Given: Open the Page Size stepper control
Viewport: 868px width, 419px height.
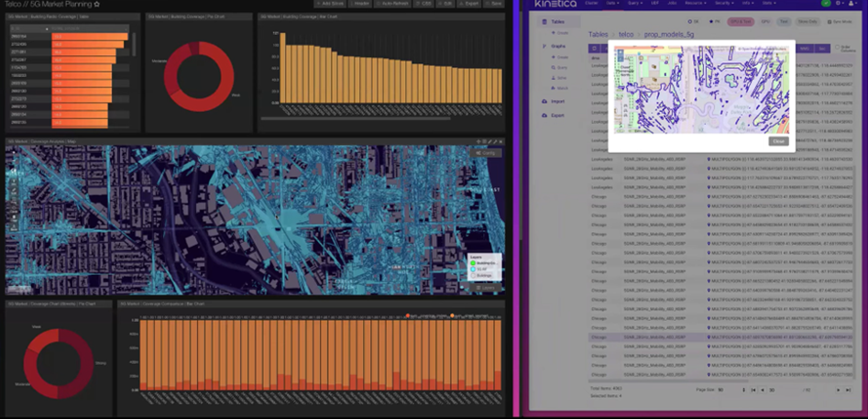Looking at the screenshot, I should pos(743,391).
